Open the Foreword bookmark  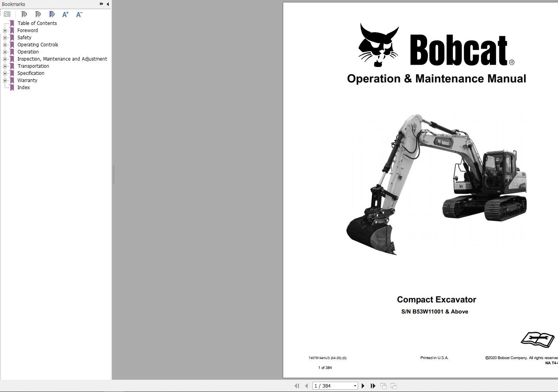28,31
